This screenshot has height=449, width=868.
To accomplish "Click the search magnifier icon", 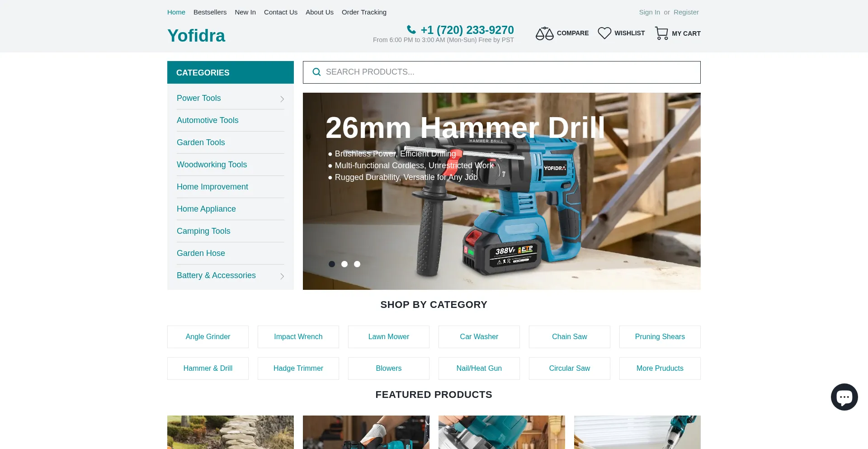I will 316,72.
